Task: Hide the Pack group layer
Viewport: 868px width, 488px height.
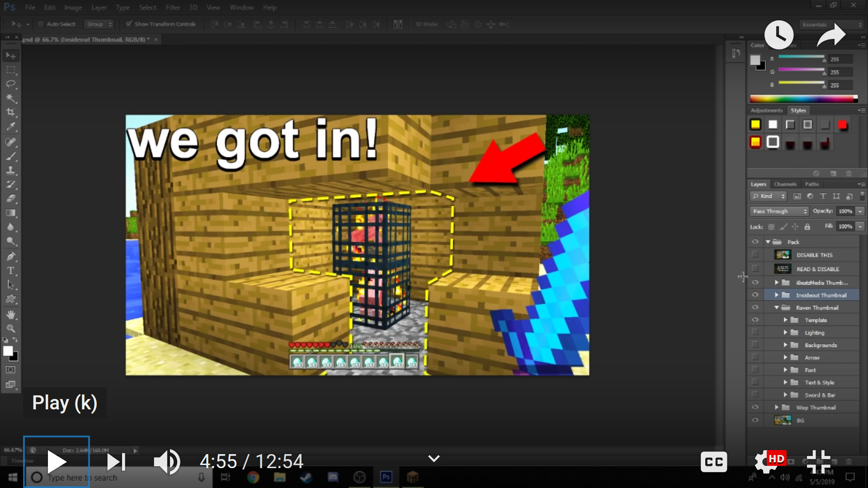Action: [x=755, y=242]
